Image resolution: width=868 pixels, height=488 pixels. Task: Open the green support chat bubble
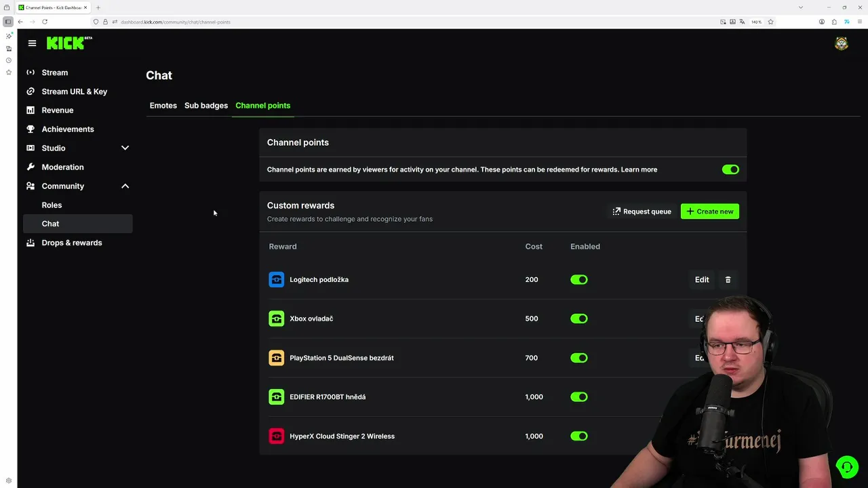(x=846, y=467)
